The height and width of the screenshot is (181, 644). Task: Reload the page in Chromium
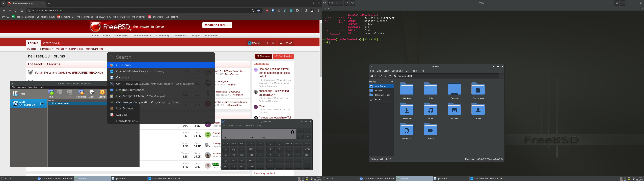[16, 11]
